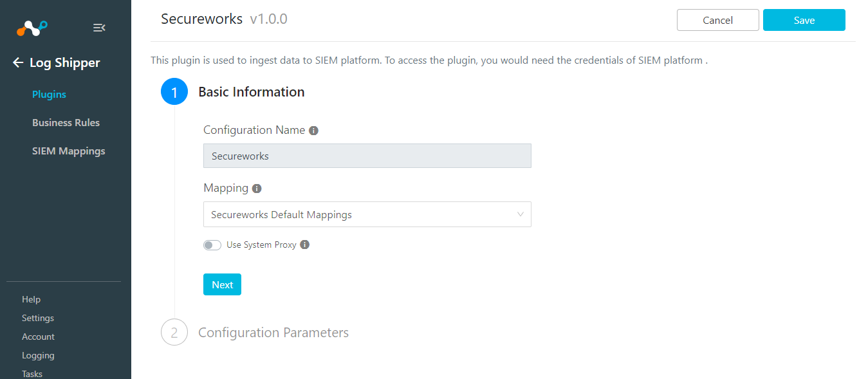Collapse the sidebar using the collapse icon
Image resolution: width=868 pixels, height=379 pixels.
pyautogui.click(x=98, y=28)
